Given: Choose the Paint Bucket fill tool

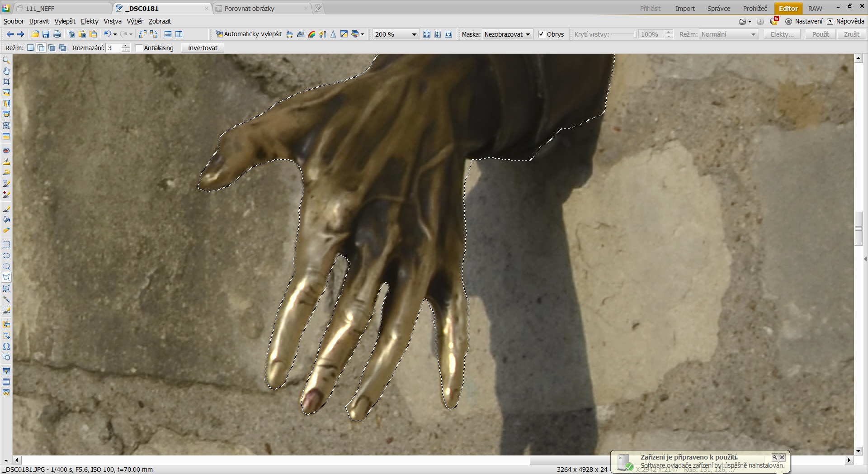Looking at the screenshot, I should tap(6, 219).
